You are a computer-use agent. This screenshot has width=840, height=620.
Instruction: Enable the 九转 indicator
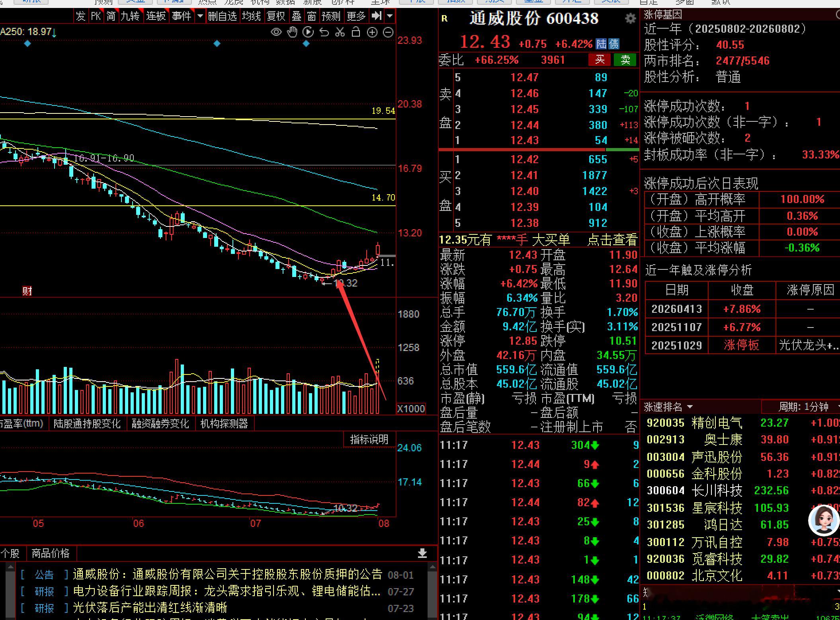[x=131, y=16]
